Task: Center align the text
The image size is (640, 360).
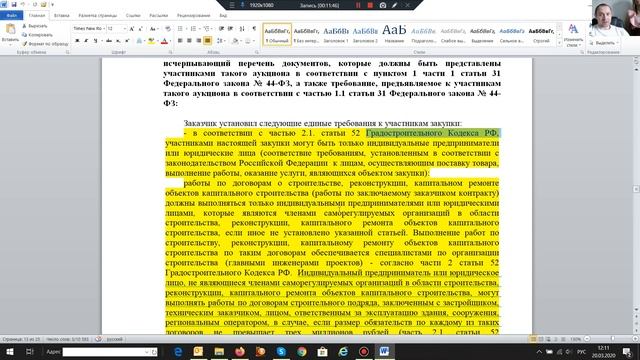Action: click(x=189, y=41)
